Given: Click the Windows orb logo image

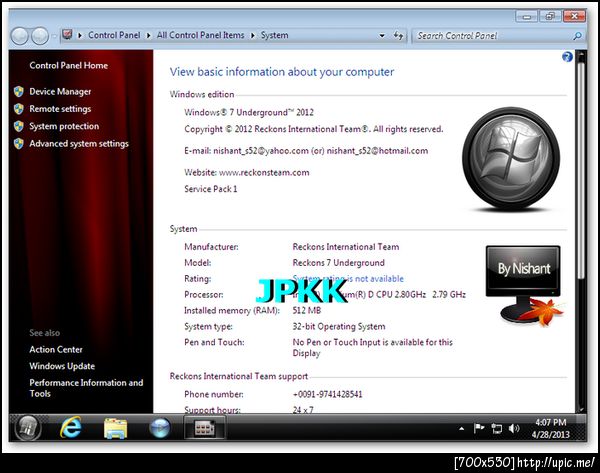Looking at the screenshot, I should coord(511,158).
